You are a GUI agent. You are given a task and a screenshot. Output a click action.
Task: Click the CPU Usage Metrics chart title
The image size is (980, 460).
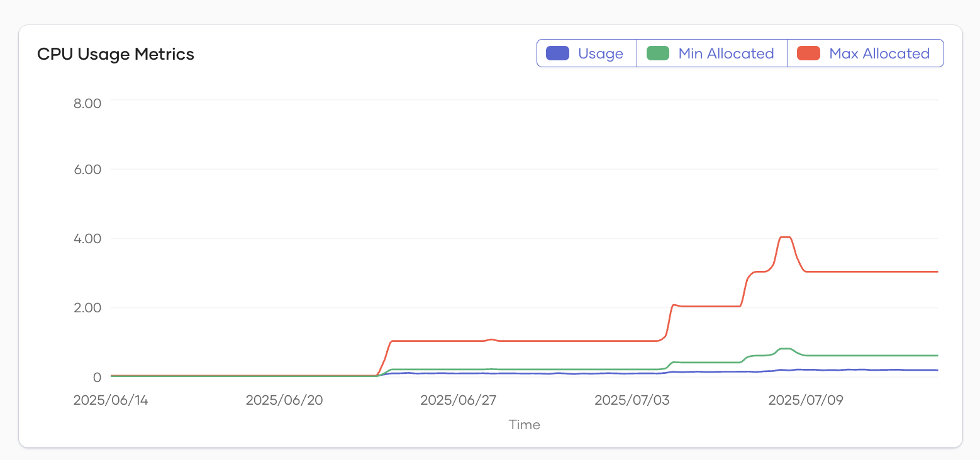(116, 54)
